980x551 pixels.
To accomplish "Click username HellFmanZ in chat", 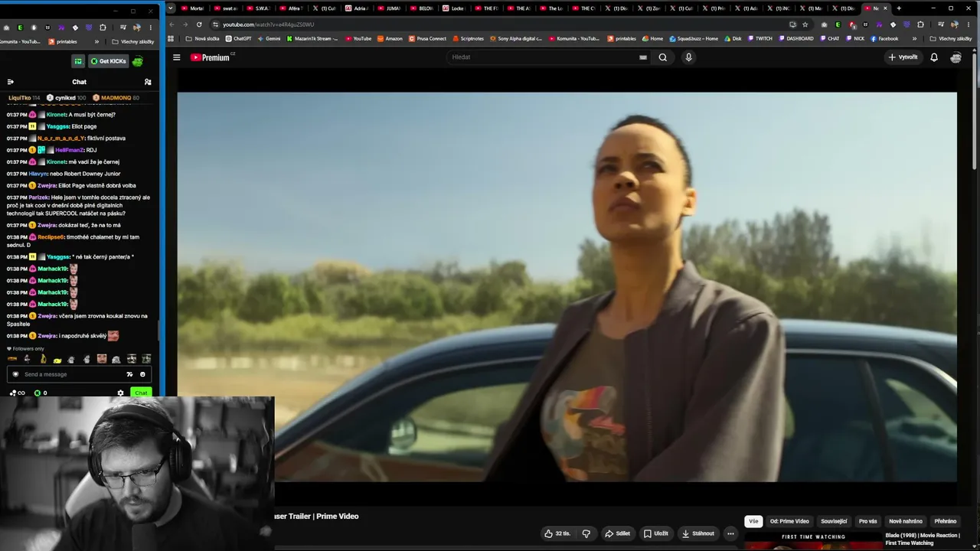I will point(70,150).
